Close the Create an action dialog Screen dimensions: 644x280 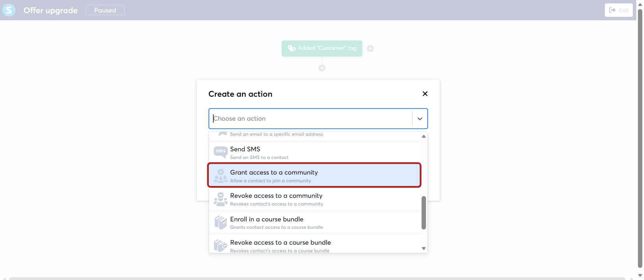pyautogui.click(x=425, y=94)
